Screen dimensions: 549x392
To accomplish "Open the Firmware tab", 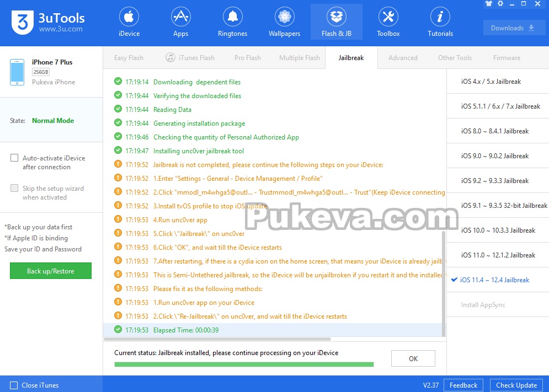I will click(507, 57).
